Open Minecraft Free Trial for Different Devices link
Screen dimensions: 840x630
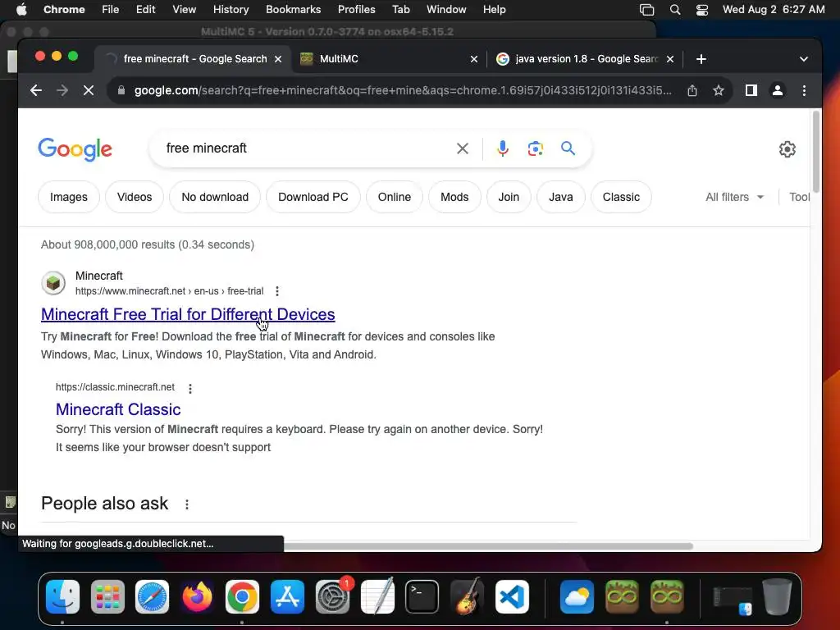coord(188,314)
